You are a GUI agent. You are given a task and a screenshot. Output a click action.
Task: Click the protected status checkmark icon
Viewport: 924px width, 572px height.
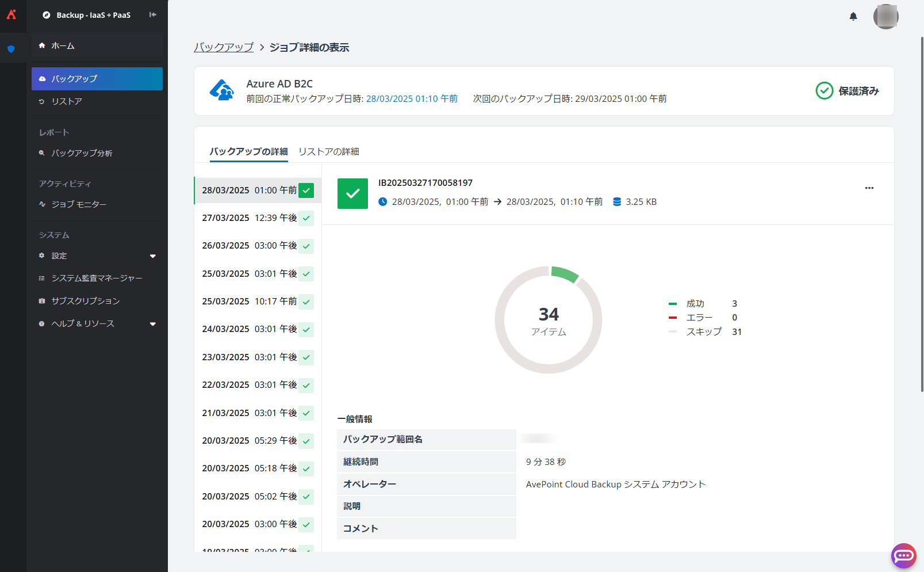coord(825,91)
